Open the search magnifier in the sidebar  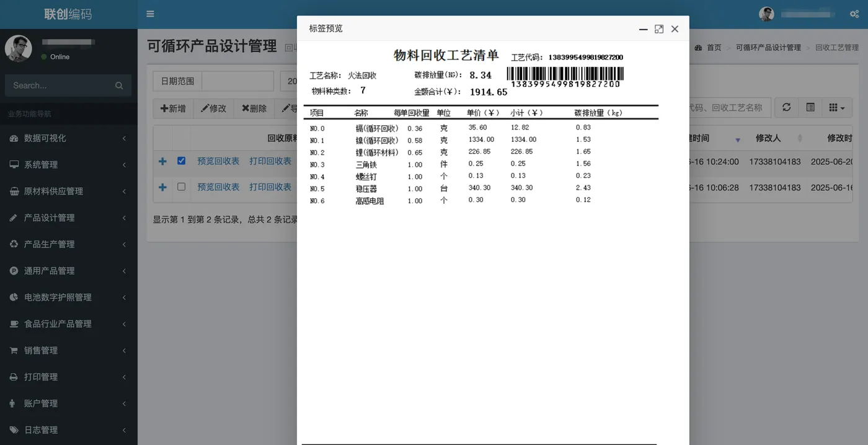(x=118, y=85)
